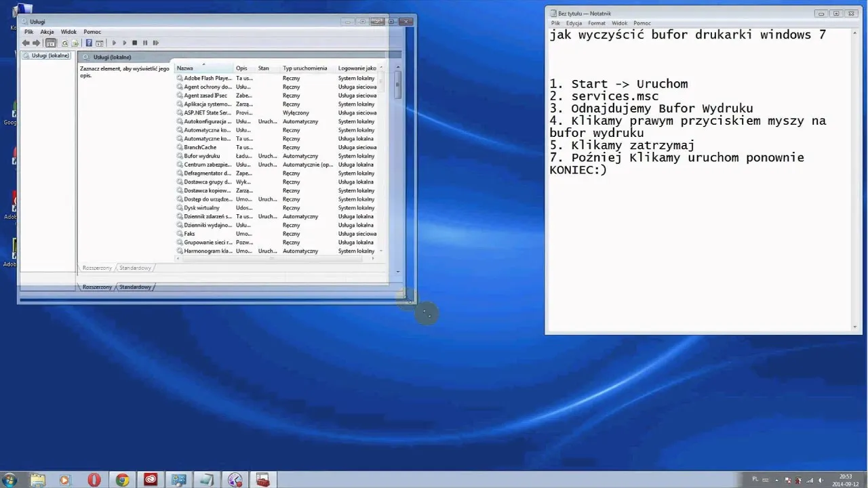Open Google Chrome from the taskbar
868x488 pixels.
[x=122, y=480]
